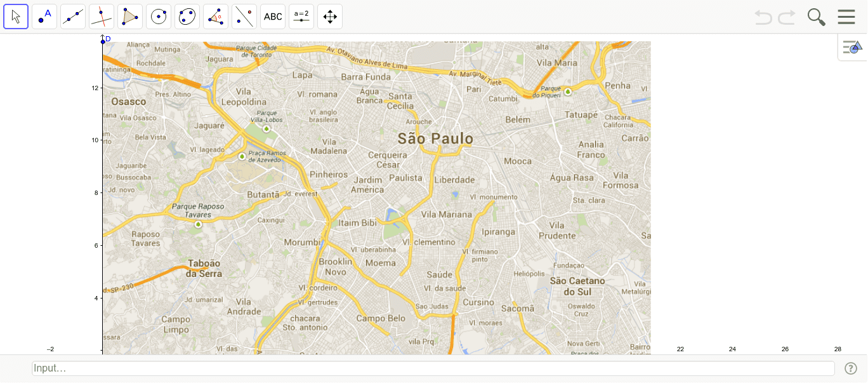Select the Angle measurement tool

(216, 17)
